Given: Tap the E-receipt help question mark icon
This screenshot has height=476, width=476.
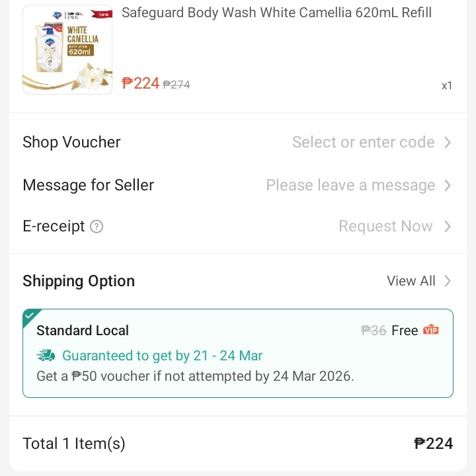Looking at the screenshot, I should pos(97,227).
